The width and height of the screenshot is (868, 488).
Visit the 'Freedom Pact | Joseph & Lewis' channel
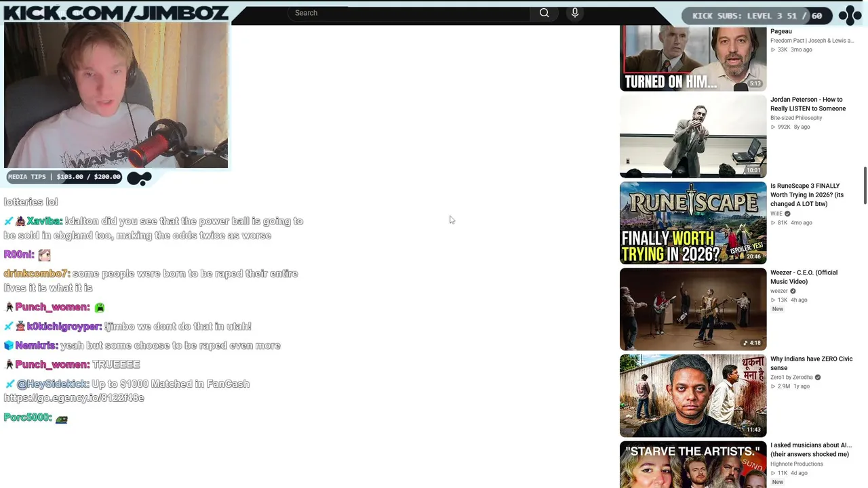click(812, 41)
